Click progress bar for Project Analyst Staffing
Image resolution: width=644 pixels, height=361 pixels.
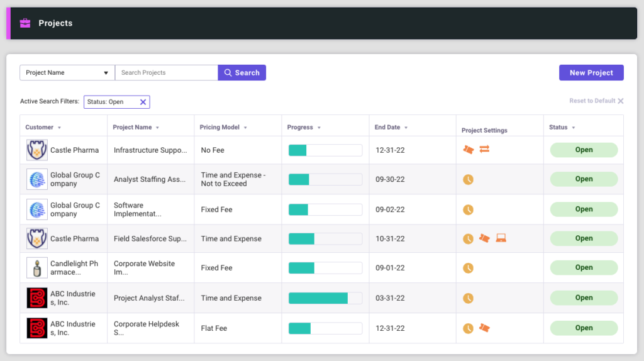click(x=325, y=298)
